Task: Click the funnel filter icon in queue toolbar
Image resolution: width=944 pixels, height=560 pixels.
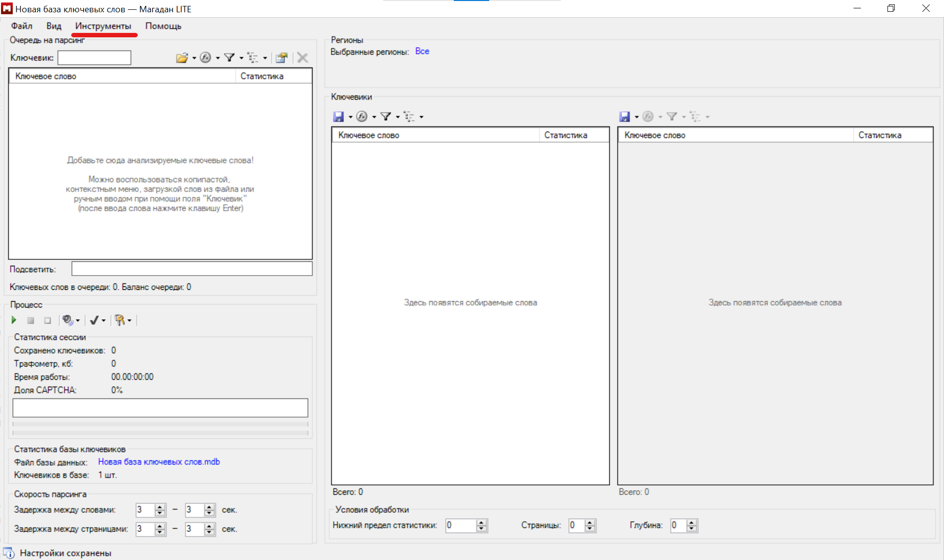Action: click(x=229, y=58)
